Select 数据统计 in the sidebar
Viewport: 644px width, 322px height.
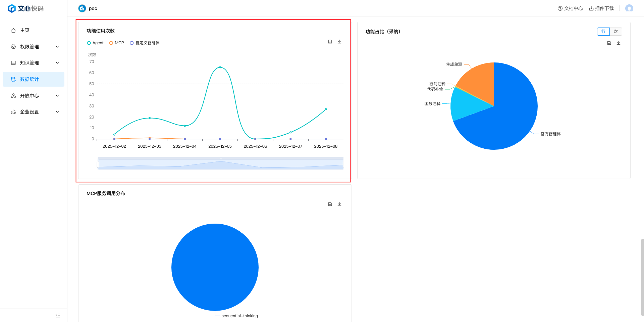[30, 79]
